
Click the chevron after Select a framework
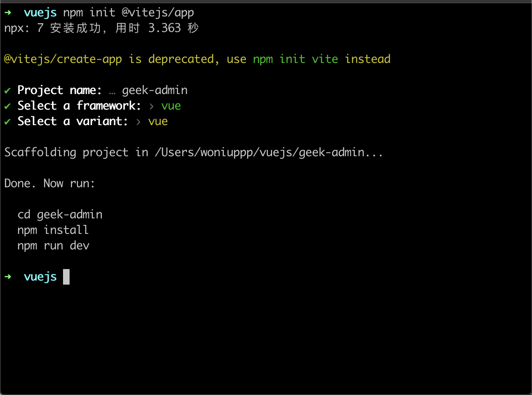click(x=151, y=106)
